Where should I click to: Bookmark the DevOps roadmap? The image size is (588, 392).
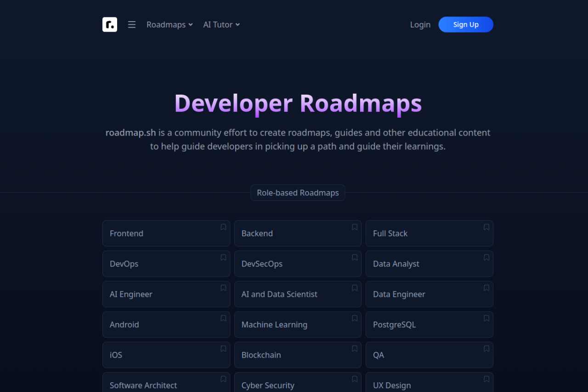point(223,257)
